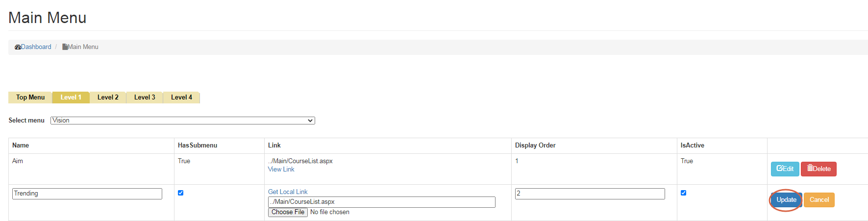Select the Level 1 tab

(x=71, y=98)
